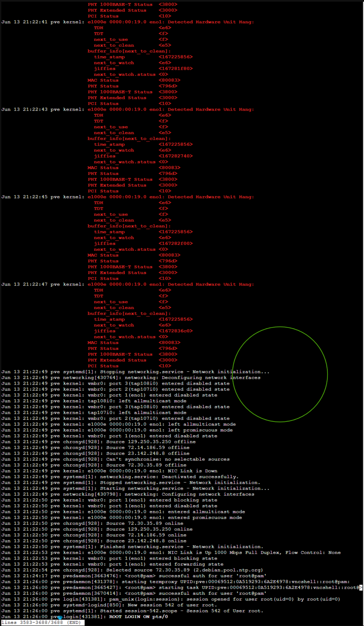Click the 'Source 72.14.186.59 online' line
364x626 pixels.
(x=94, y=535)
